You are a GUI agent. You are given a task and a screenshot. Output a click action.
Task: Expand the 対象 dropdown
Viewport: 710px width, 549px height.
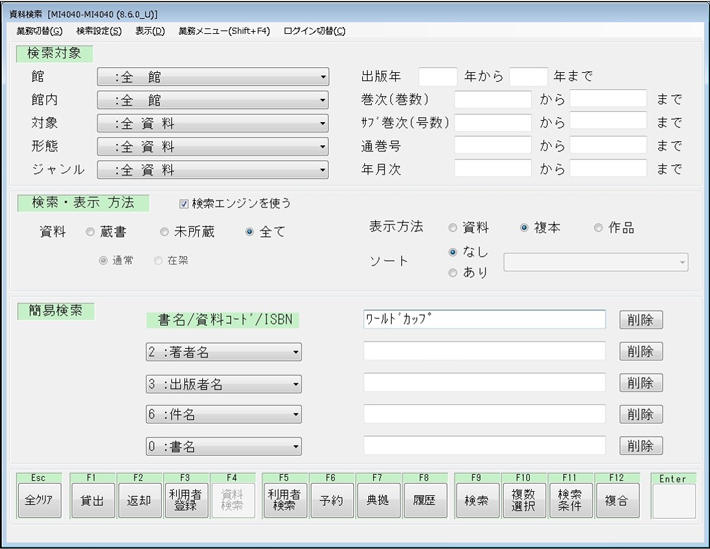click(213, 123)
